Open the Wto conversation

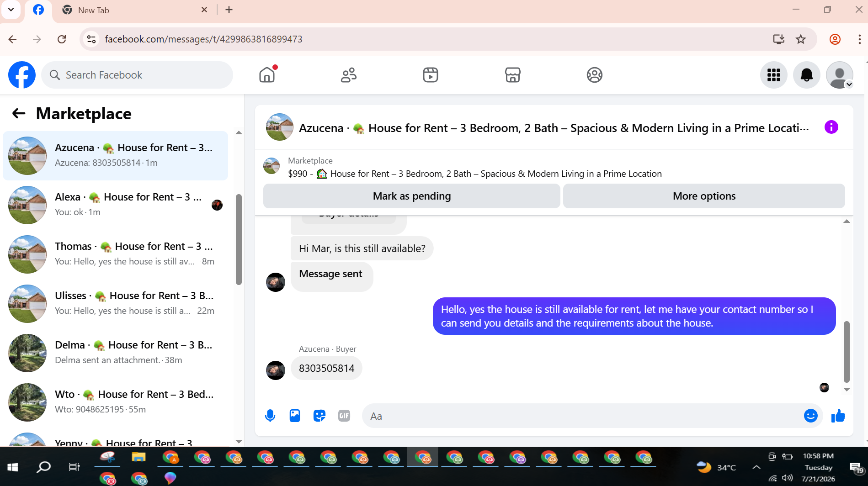click(116, 402)
